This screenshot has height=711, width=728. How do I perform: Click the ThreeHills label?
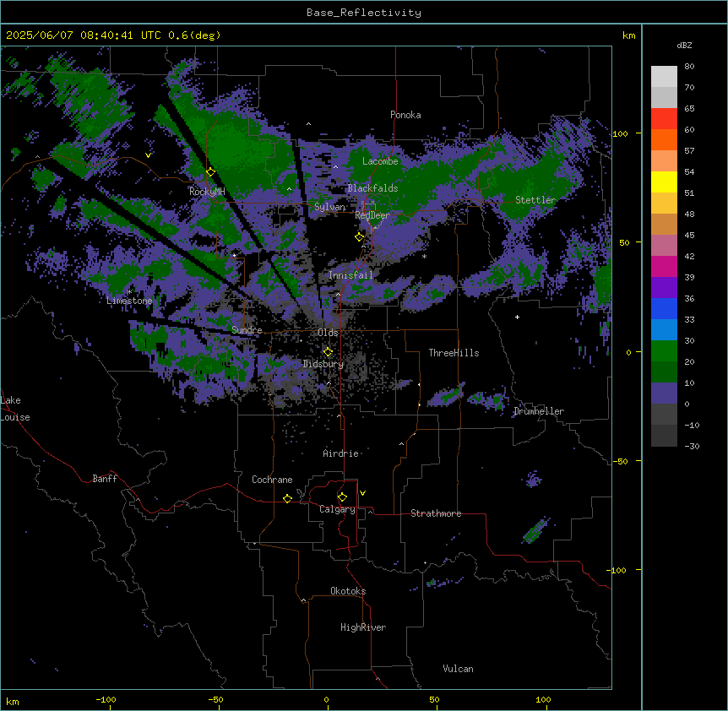click(x=454, y=353)
